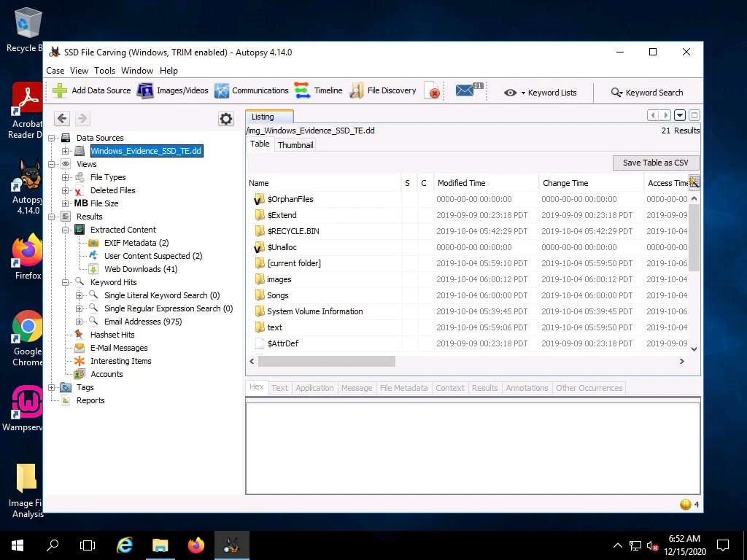Select EXIF Metadata (2) node

(x=136, y=243)
